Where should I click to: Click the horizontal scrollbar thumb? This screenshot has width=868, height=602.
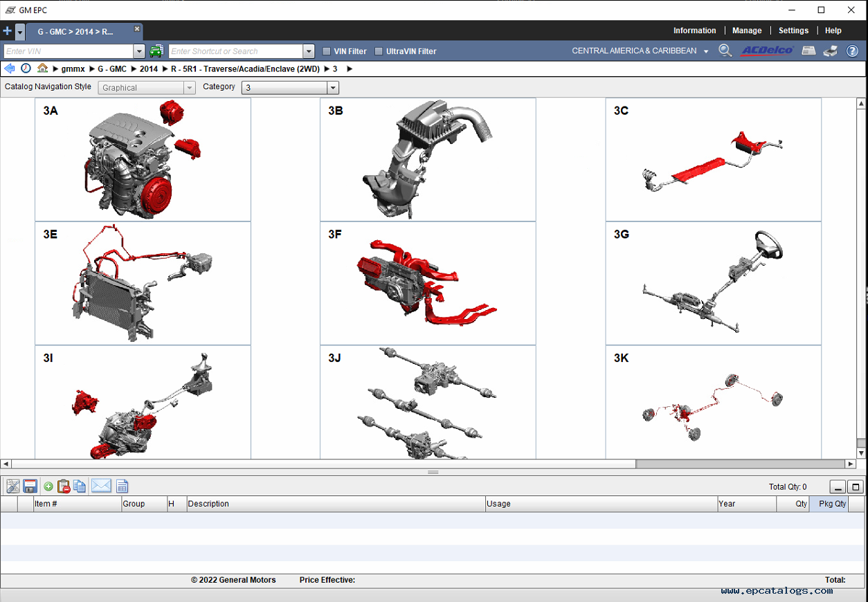(739, 464)
